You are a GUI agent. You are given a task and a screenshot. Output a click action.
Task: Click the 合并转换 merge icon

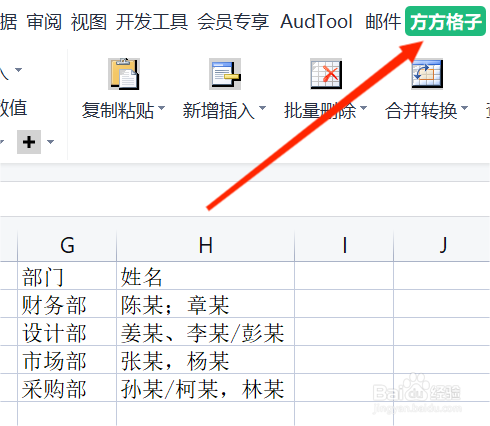pos(427,74)
